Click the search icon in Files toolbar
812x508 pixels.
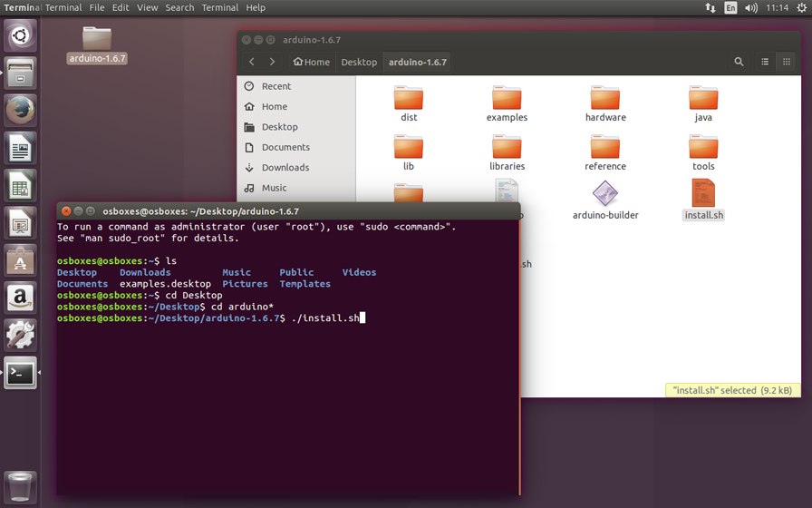tap(739, 62)
